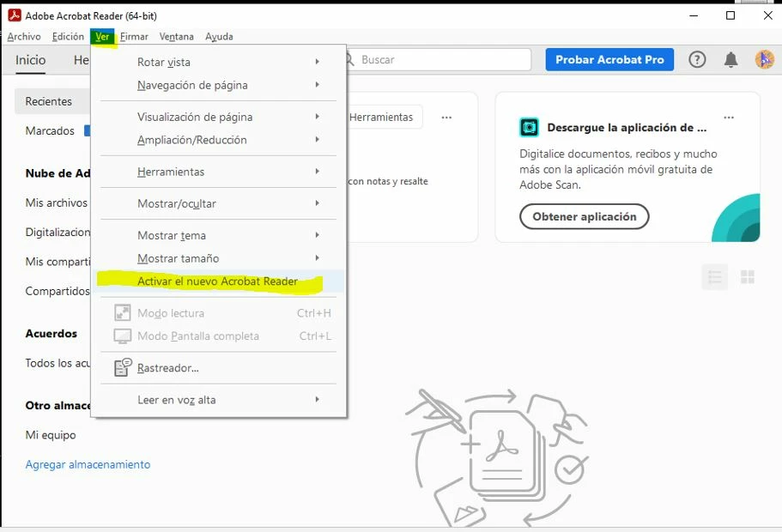Maximize the Acrobat Reader window
782x532 pixels.
point(730,15)
